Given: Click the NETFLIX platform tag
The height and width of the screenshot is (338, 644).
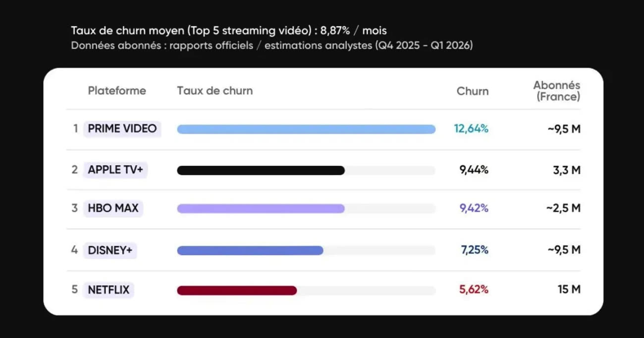Looking at the screenshot, I should pos(108,290).
